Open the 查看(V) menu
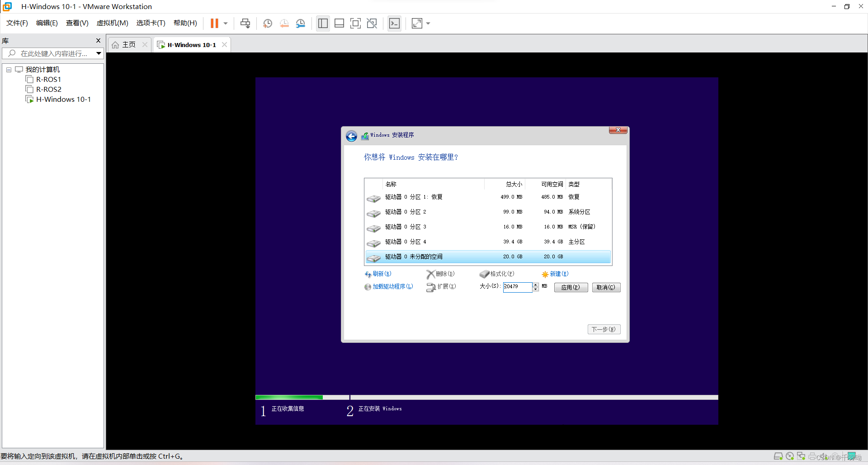Viewport: 868px width, 465px height. pos(77,23)
